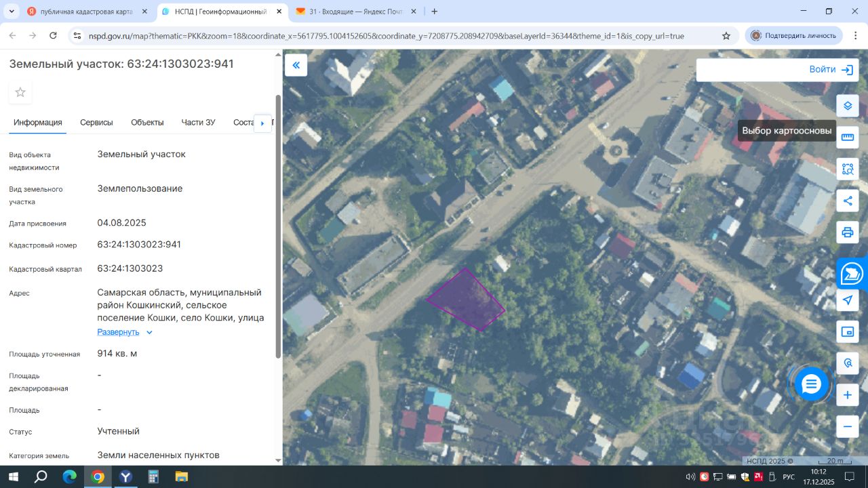This screenshot has height=488, width=868.
Task: Show more info tabs with the right arrow
Action: coord(262,123)
